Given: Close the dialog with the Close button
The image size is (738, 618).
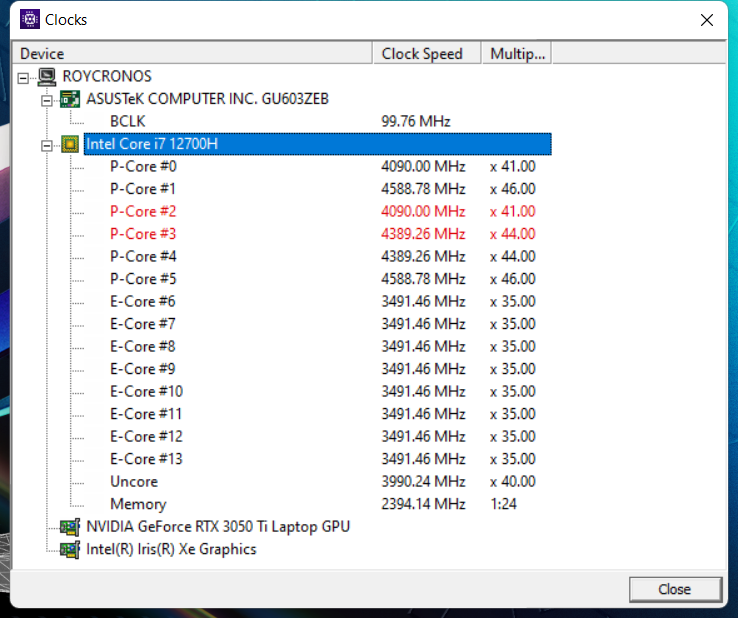Looking at the screenshot, I should pos(675,589).
